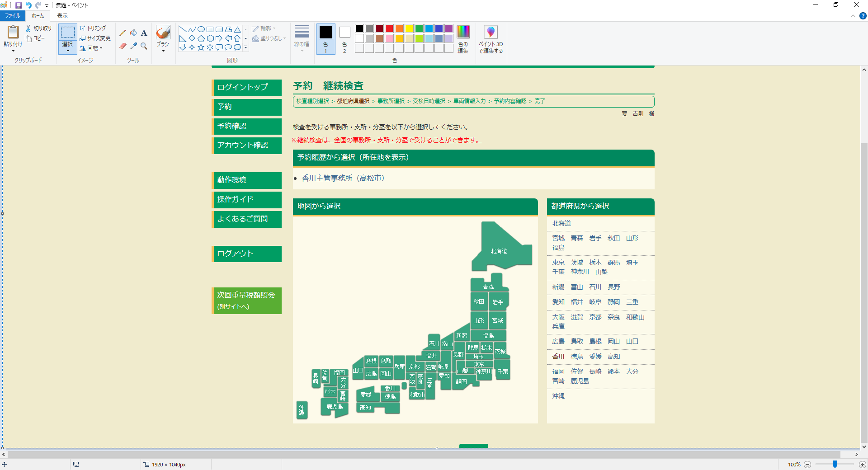Select the hexagon shape
868x470 pixels.
tap(210, 38)
